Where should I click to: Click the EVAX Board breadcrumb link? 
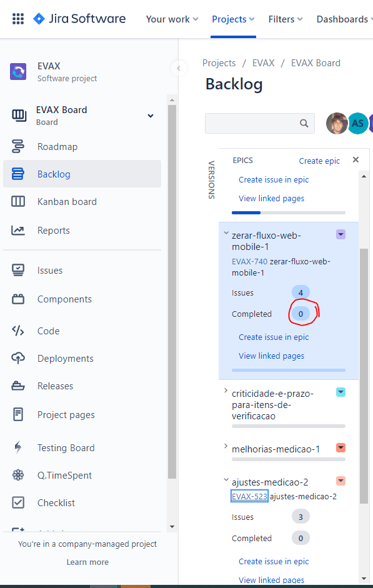316,63
